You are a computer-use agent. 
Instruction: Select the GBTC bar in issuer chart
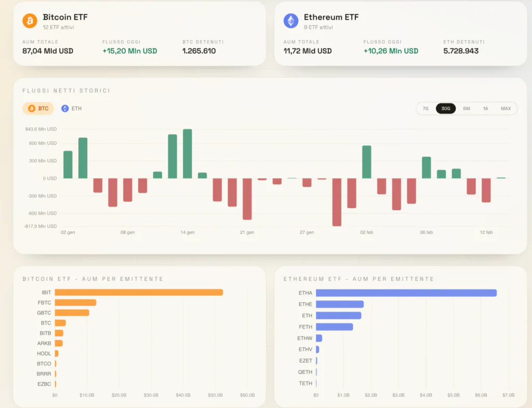(72, 312)
